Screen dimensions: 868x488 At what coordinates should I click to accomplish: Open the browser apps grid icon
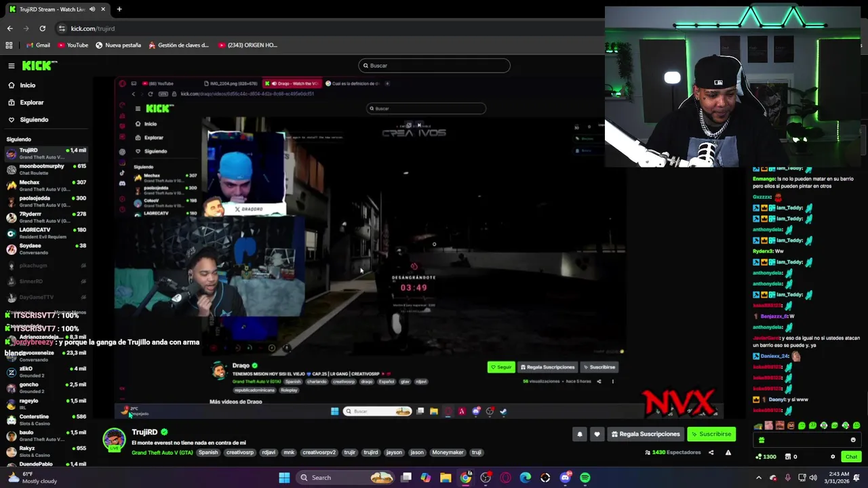9,45
